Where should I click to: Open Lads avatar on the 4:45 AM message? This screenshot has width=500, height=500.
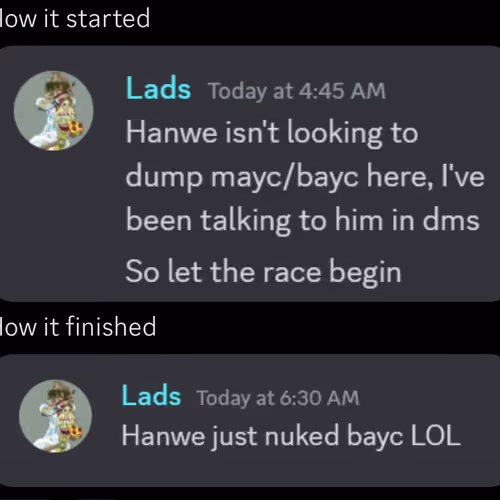point(54,110)
